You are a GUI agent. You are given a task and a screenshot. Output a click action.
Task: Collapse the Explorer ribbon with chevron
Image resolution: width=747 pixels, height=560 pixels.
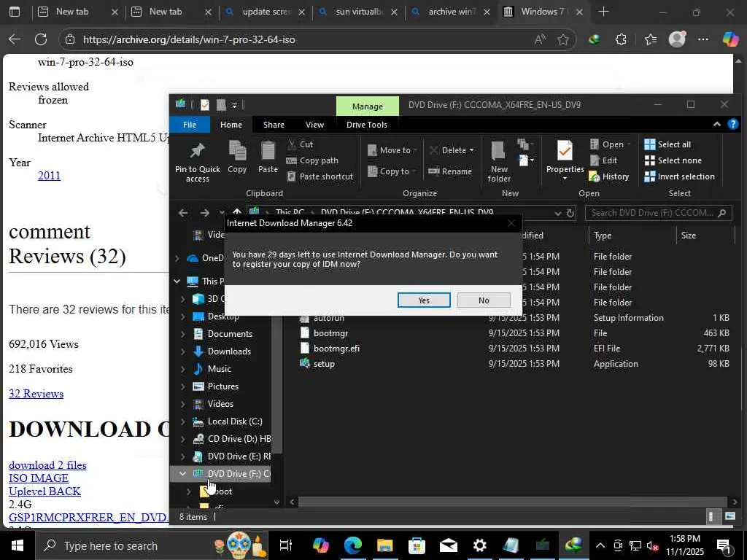pyautogui.click(x=716, y=124)
